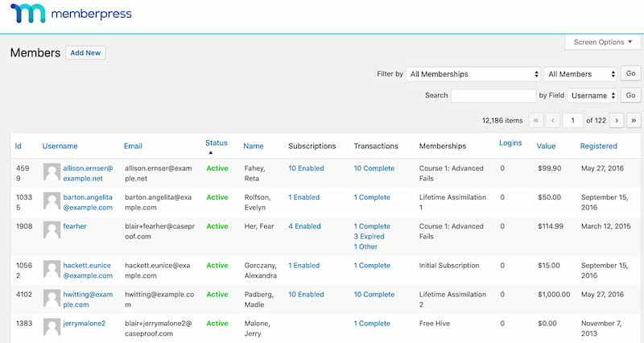Open the All Memberships filter dropdown
Viewport: 644px width, 343px height.
pos(474,74)
